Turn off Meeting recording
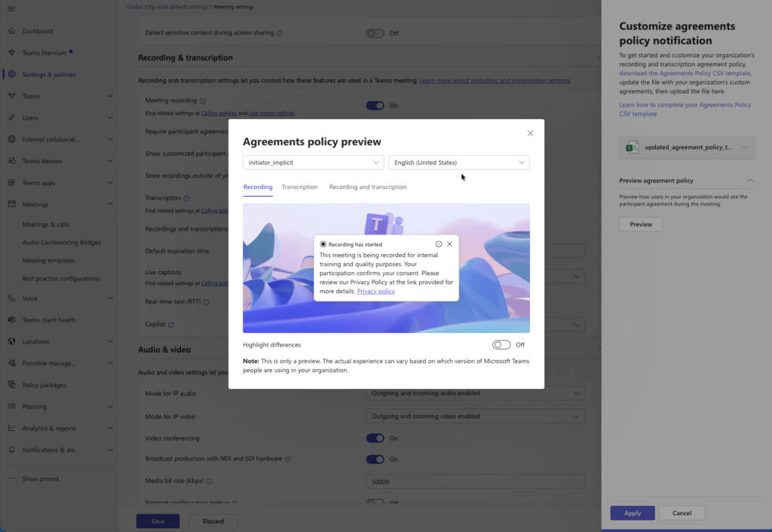772x532 pixels. click(x=375, y=105)
